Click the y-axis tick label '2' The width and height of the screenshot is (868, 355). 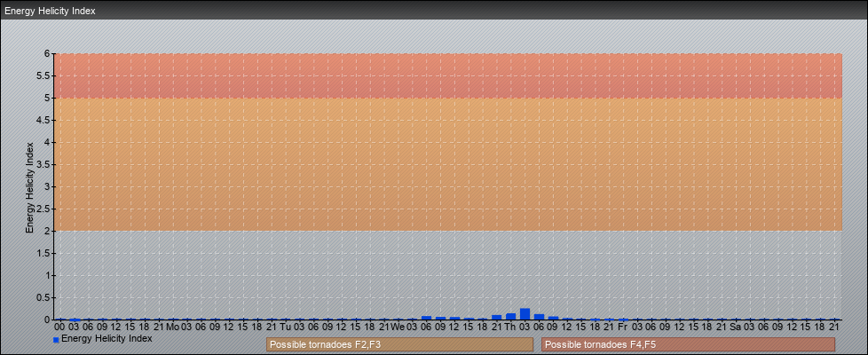click(x=48, y=231)
